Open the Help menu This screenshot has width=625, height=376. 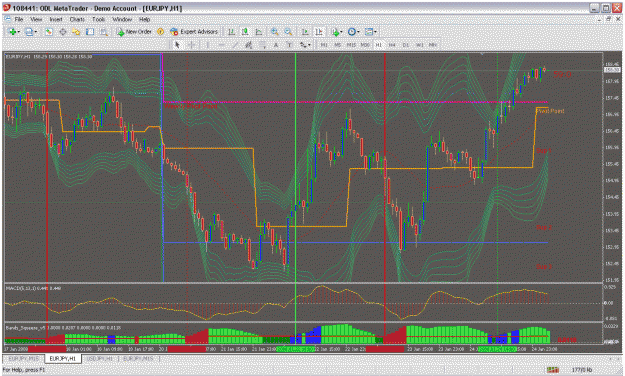pos(144,19)
